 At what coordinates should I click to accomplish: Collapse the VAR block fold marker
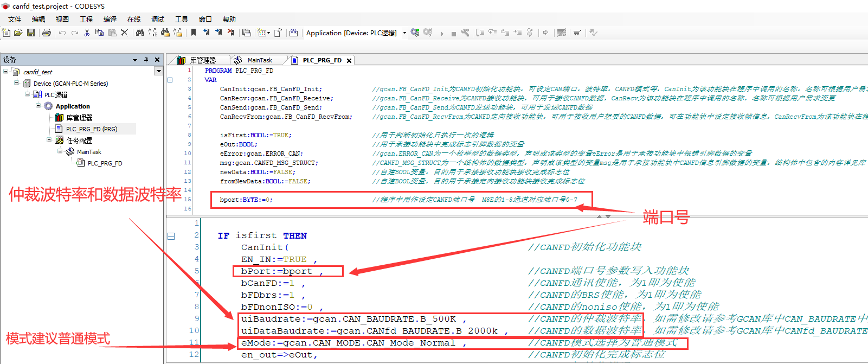170,80
